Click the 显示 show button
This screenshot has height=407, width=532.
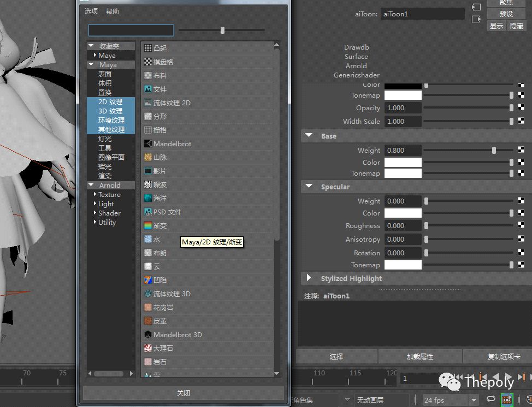click(x=496, y=26)
